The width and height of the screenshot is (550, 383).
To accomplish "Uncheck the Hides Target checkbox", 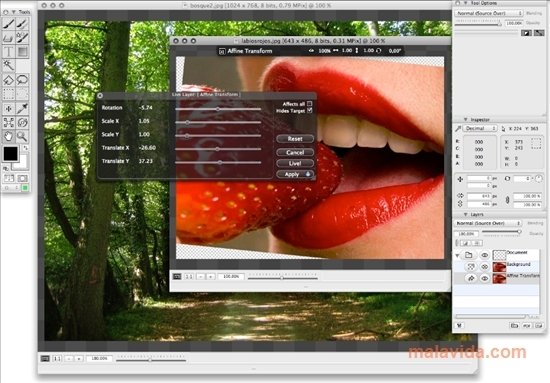I will 309,110.
